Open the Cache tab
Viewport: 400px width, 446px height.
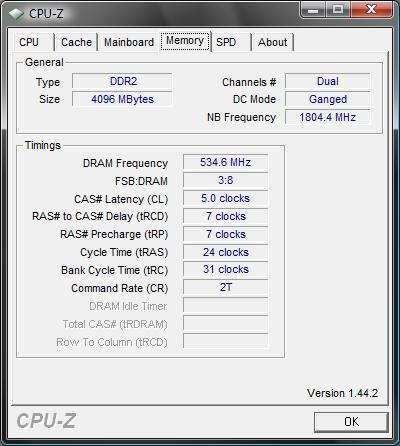(x=76, y=42)
